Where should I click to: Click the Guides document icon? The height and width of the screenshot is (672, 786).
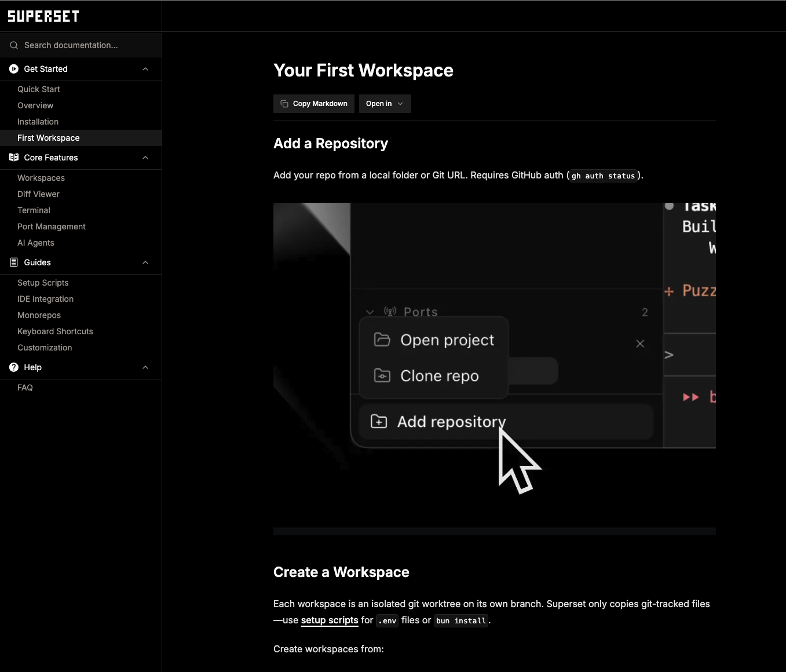[x=14, y=262]
